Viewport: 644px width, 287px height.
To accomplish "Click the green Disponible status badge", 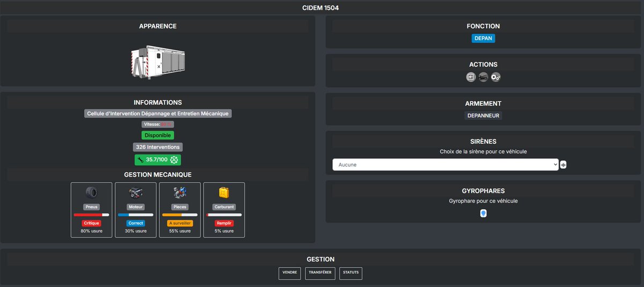I will [x=158, y=136].
